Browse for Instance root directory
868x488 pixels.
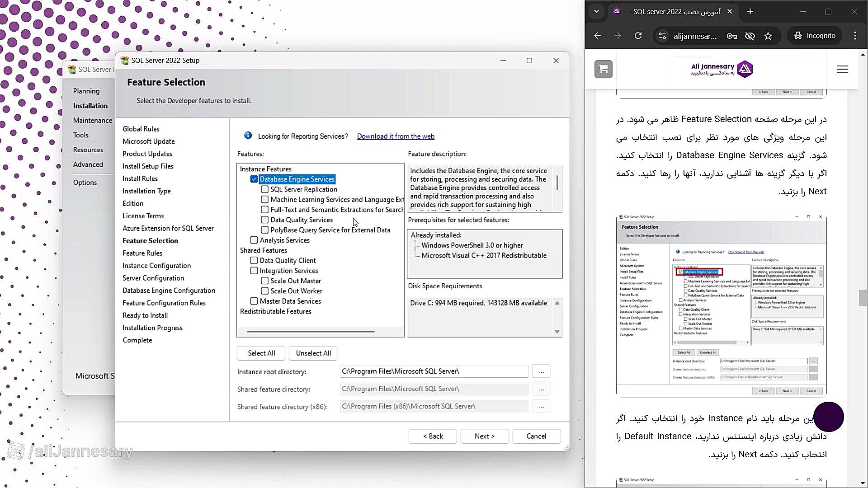pos(541,371)
